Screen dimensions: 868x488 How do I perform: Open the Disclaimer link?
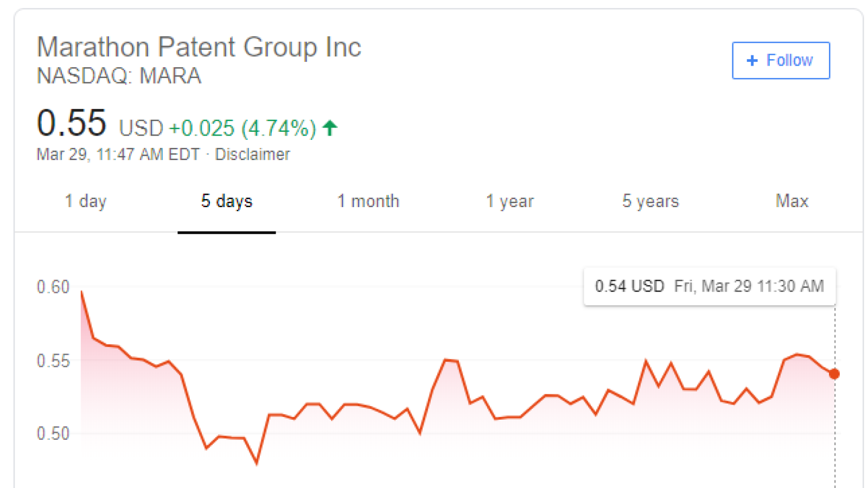(252, 155)
